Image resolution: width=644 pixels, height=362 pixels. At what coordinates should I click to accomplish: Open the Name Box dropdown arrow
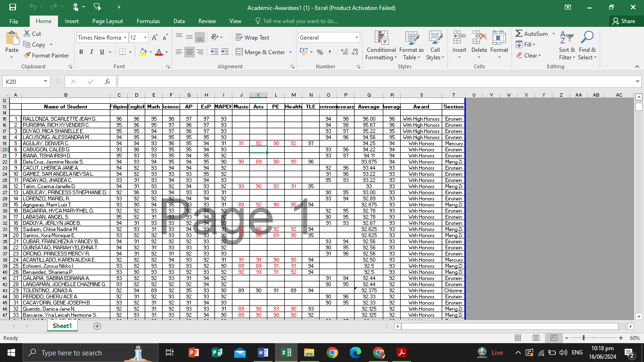(46, 82)
